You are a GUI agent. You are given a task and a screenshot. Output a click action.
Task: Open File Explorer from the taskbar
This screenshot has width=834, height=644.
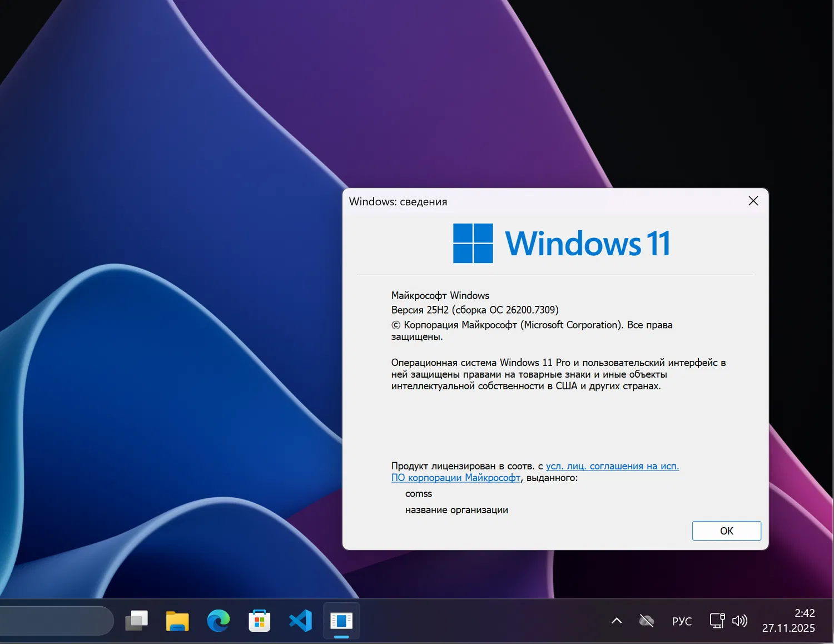coord(177,621)
